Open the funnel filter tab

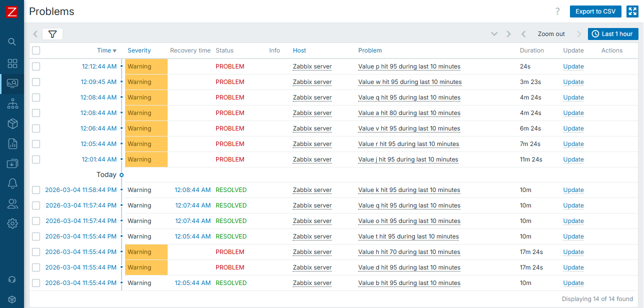tap(53, 33)
